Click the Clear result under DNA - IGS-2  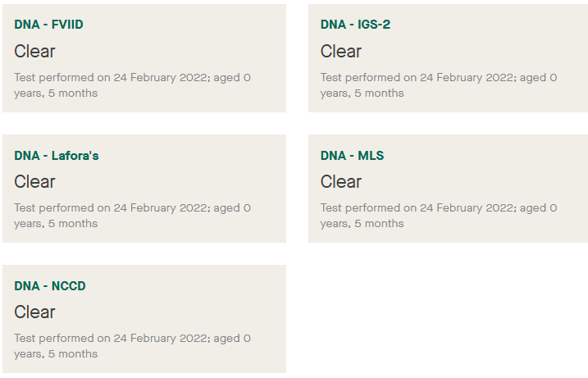341,52
